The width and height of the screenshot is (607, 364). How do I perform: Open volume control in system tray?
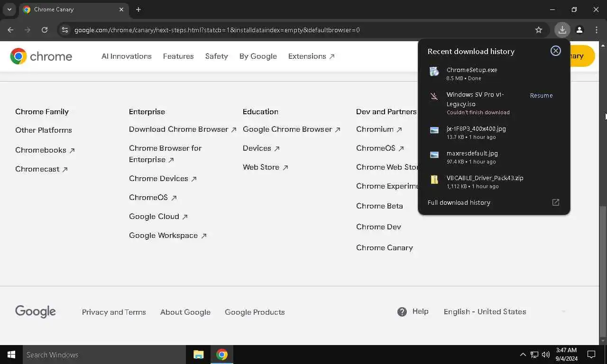click(546, 355)
